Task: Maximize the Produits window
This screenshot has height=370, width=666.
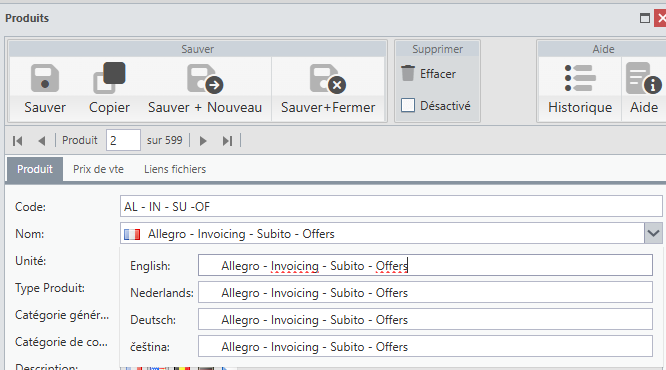Action: (x=645, y=18)
